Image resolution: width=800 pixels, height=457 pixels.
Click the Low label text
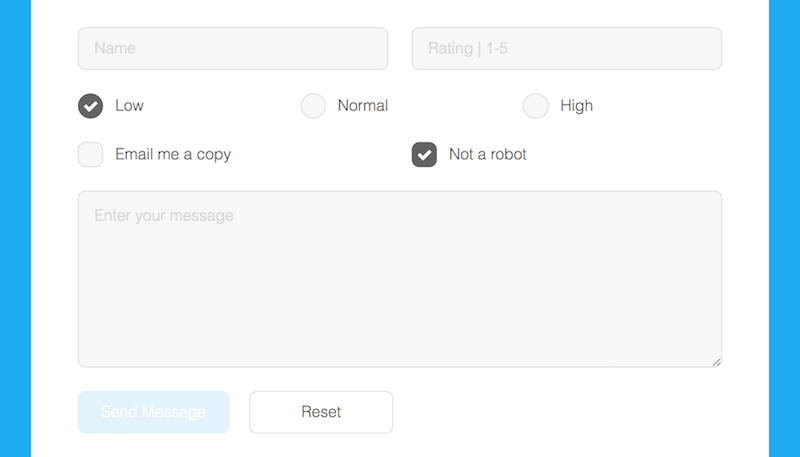(129, 106)
